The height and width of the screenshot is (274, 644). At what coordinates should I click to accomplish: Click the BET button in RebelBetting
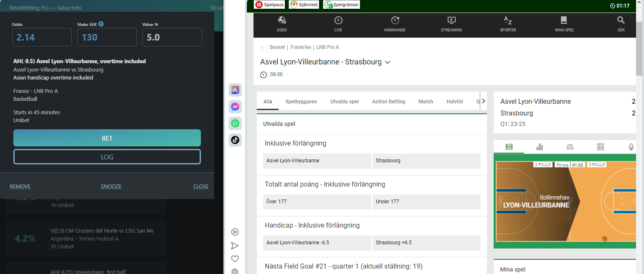(x=107, y=138)
